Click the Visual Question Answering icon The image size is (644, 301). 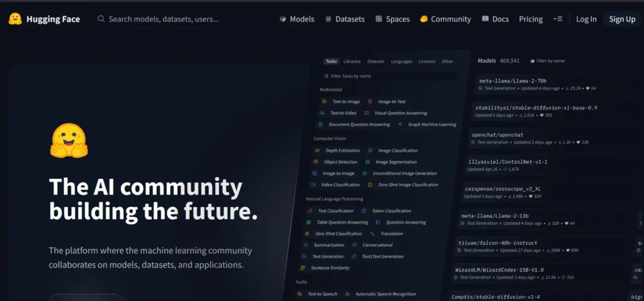(x=367, y=113)
